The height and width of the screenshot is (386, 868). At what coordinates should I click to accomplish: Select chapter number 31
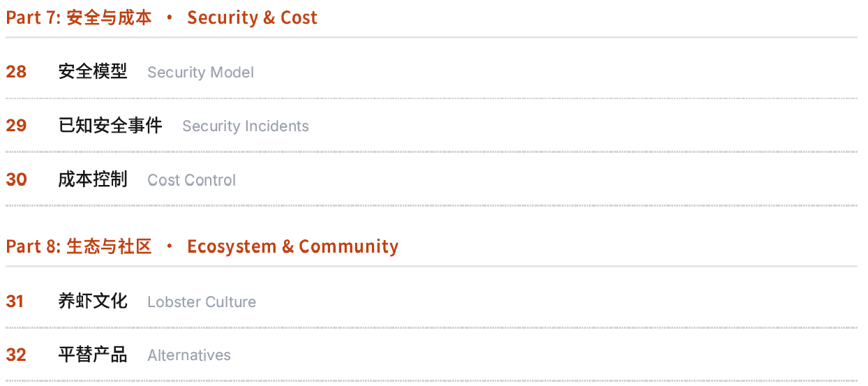click(15, 302)
